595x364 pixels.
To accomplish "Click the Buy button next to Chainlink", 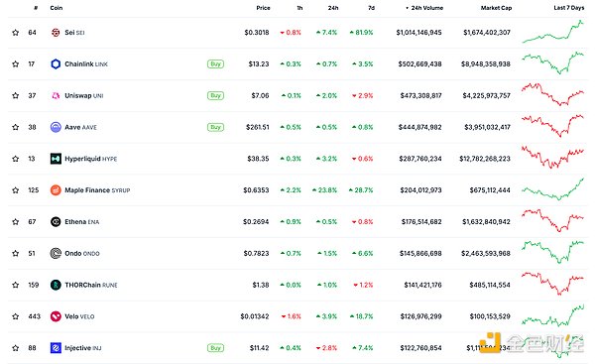I will click(x=215, y=64).
